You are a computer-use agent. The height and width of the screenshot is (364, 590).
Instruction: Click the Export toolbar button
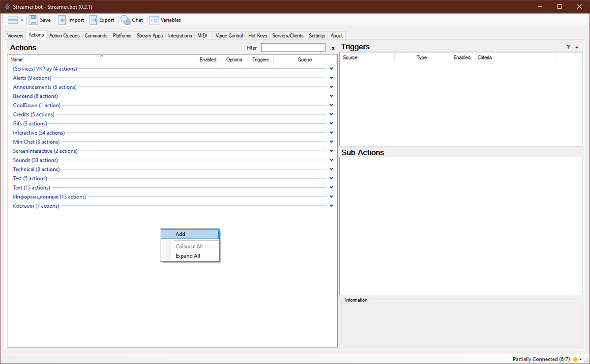(x=102, y=20)
